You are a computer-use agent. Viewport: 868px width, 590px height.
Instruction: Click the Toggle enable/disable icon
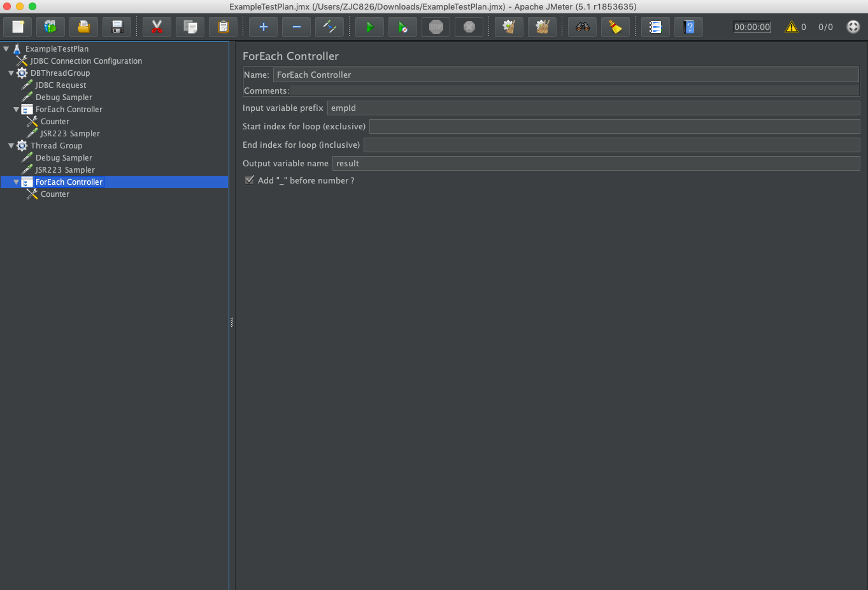point(329,27)
